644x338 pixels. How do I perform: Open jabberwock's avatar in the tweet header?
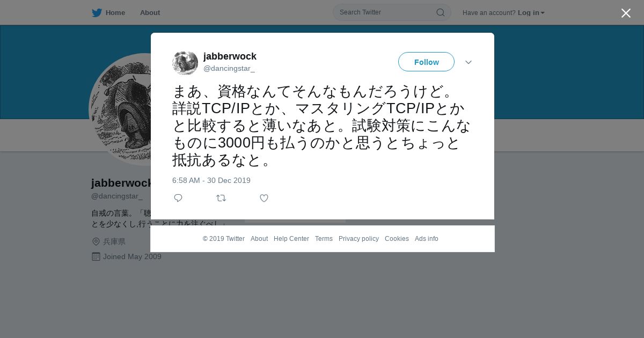coord(185,63)
